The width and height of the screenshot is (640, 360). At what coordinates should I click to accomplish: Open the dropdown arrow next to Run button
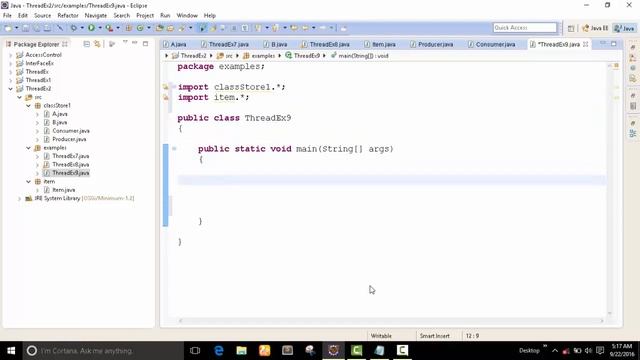(100, 28)
